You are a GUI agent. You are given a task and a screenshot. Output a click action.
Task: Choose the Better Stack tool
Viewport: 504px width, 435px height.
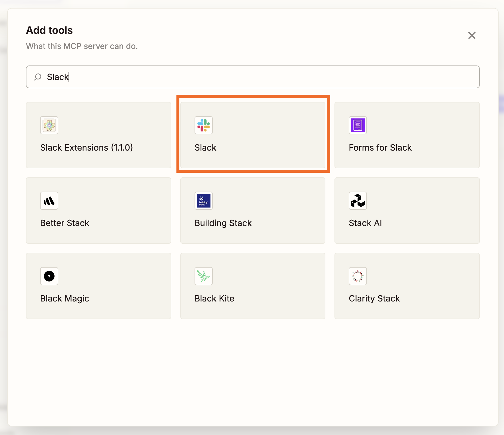[98, 211]
